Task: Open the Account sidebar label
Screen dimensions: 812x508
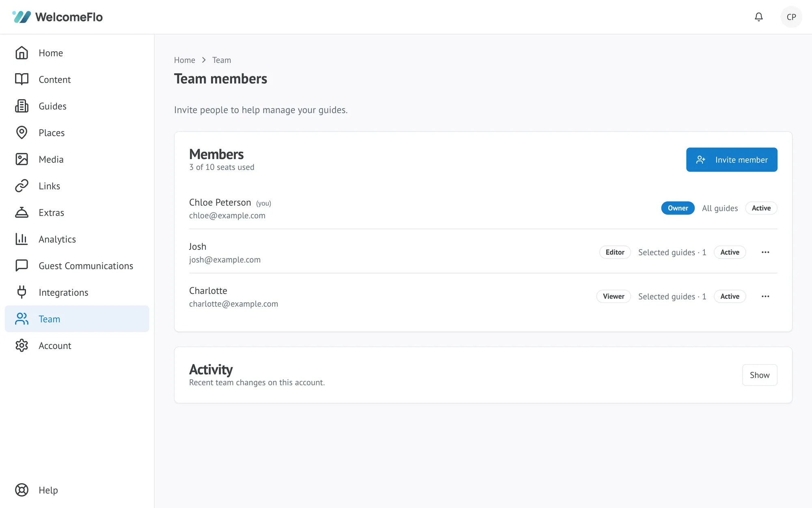Action: coord(55,346)
